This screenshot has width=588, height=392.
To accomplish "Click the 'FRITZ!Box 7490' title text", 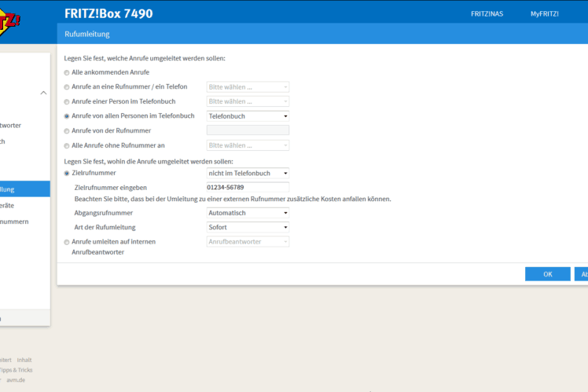I will (108, 14).
